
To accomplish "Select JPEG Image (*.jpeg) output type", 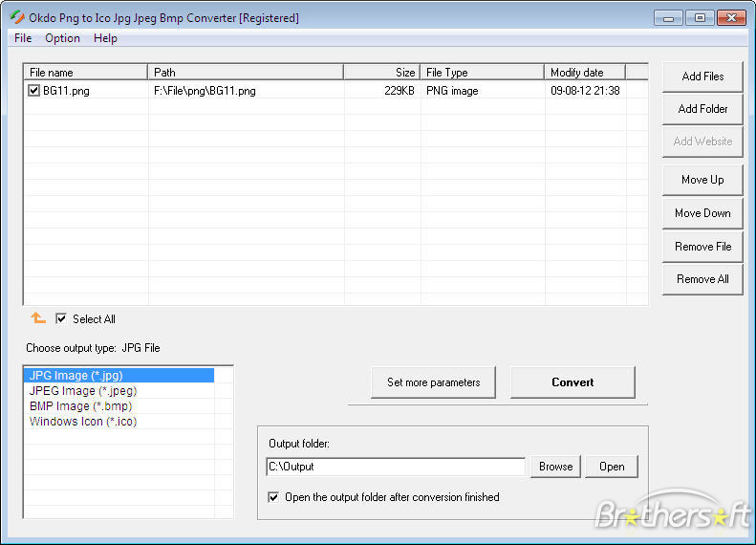I will click(x=119, y=391).
